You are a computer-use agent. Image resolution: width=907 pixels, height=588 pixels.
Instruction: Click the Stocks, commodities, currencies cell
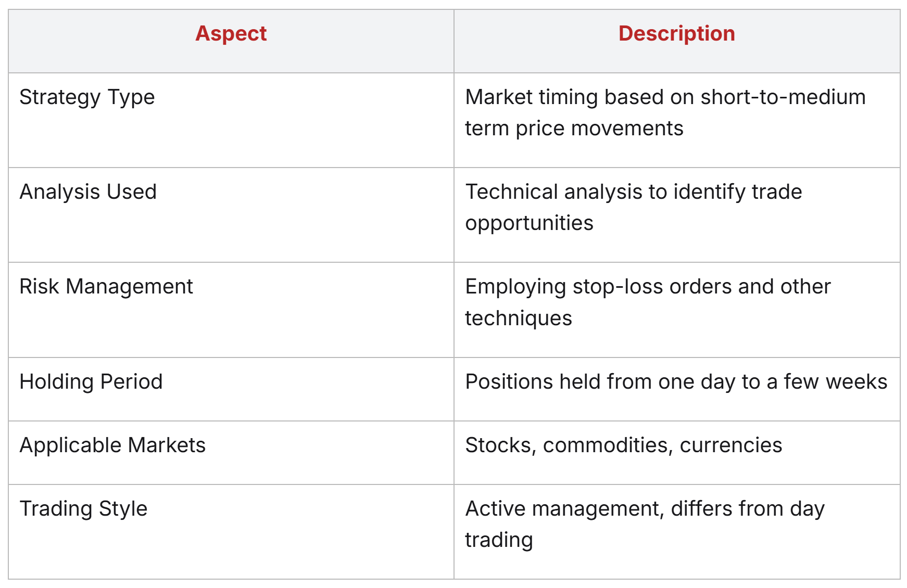pos(677,453)
